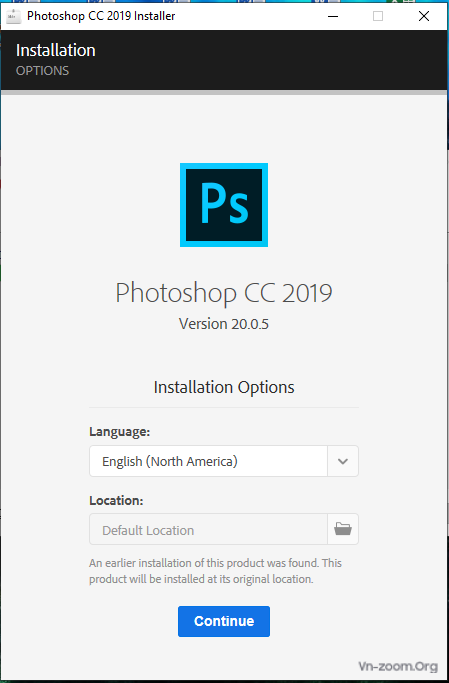
Task: Click the Continue button
Action: pyautogui.click(x=224, y=621)
